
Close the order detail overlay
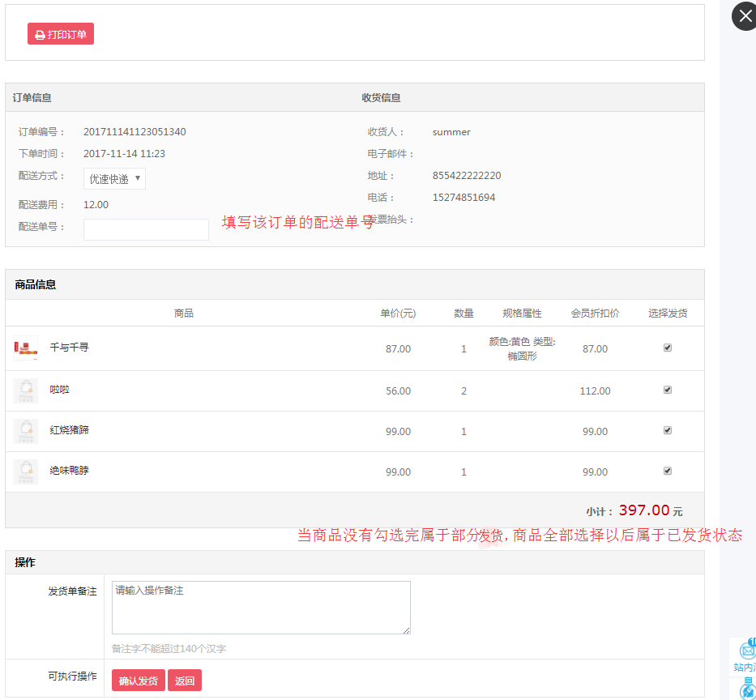(x=745, y=16)
